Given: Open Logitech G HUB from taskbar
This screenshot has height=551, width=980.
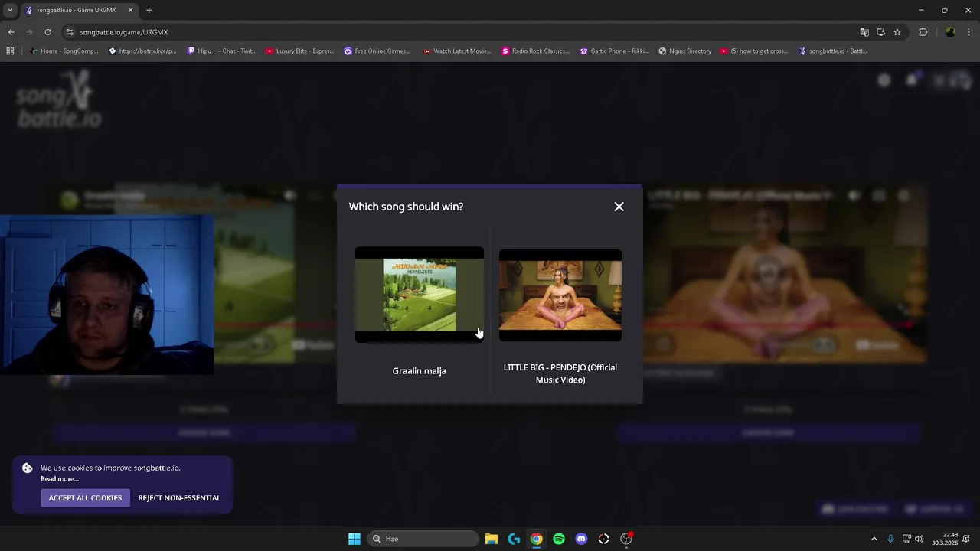Looking at the screenshot, I should [514, 539].
